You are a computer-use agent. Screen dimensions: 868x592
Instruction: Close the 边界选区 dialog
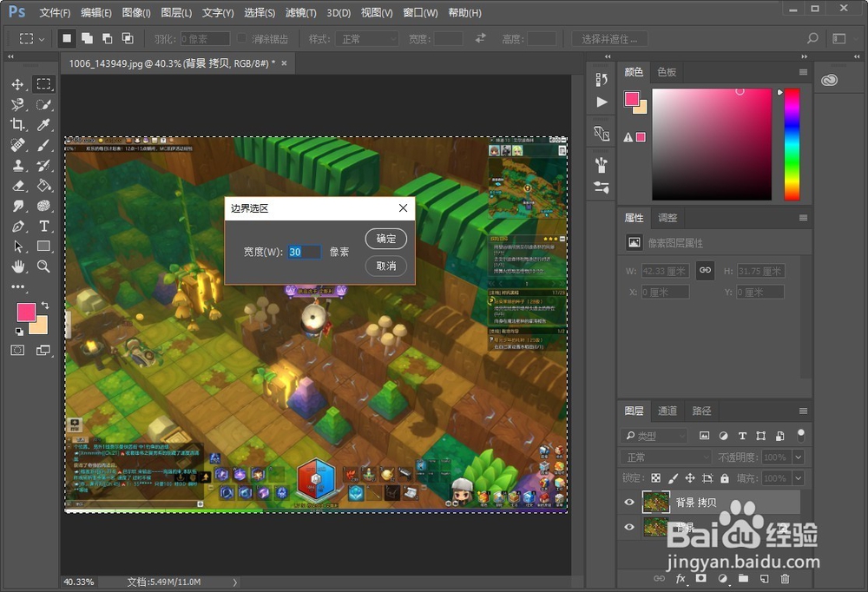point(403,207)
